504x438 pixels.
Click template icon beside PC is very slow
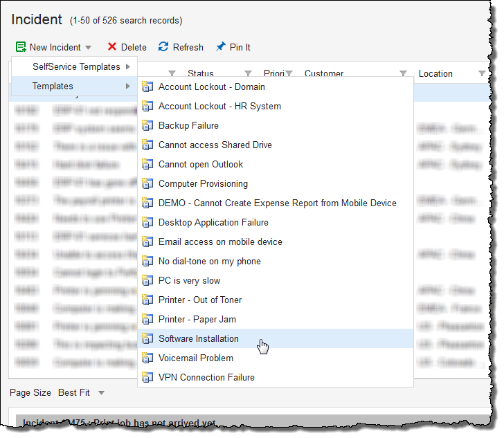[x=147, y=280]
